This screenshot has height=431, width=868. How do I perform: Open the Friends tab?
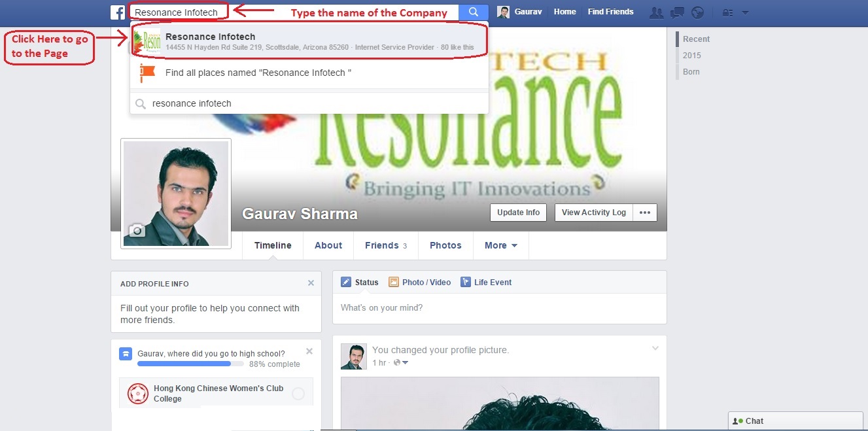[x=386, y=245]
